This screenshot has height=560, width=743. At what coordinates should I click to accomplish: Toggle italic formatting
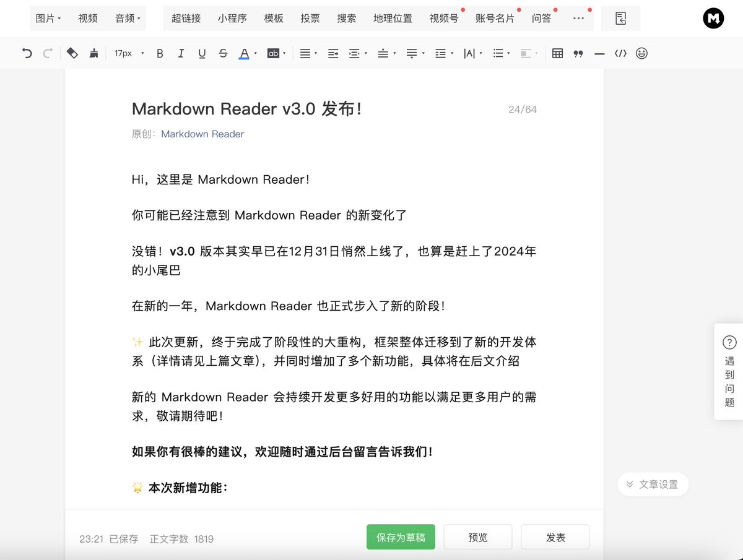click(181, 53)
